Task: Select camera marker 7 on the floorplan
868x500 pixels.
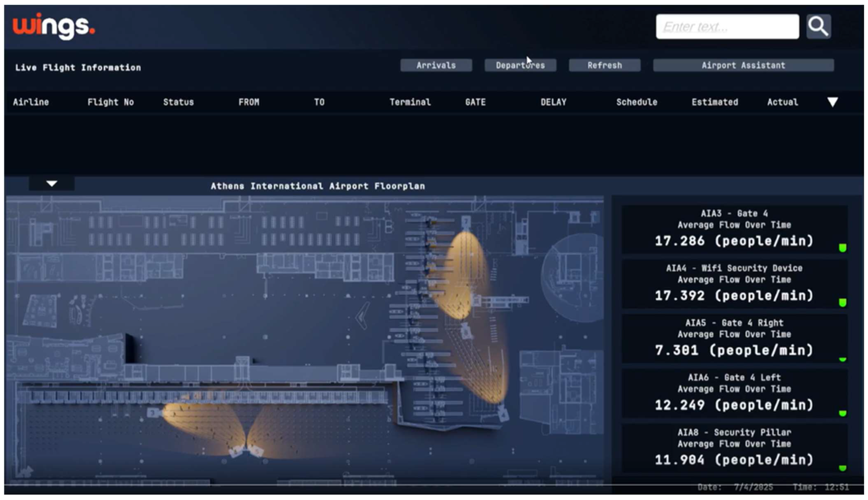Action: (x=466, y=221)
